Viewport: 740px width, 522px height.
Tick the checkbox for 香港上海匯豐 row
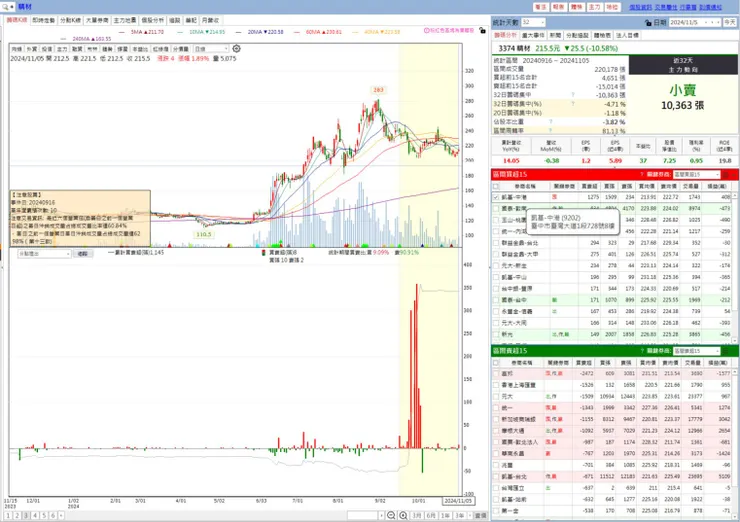(496, 385)
